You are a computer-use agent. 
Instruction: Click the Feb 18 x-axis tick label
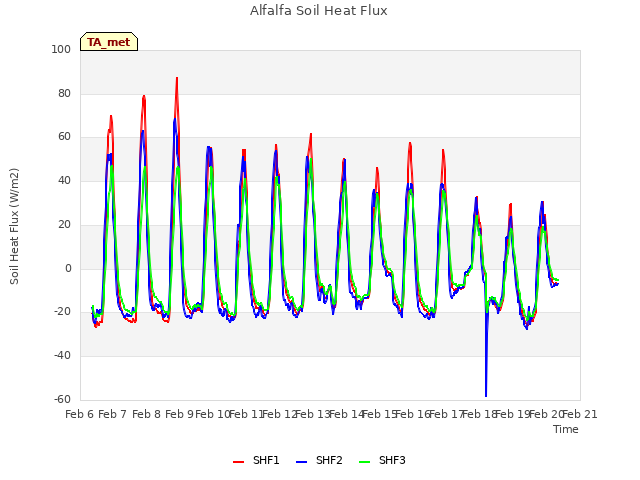click(480, 414)
